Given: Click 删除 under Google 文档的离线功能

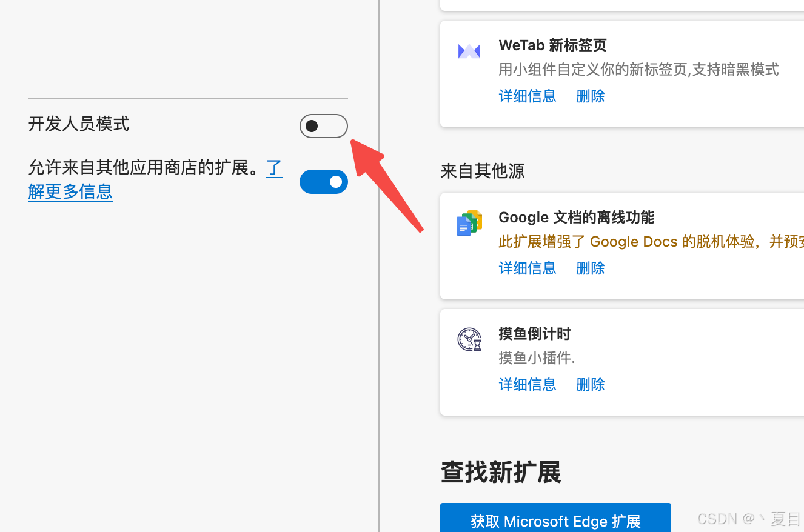Looking at the screenshot, I should [x=591, y=268].
